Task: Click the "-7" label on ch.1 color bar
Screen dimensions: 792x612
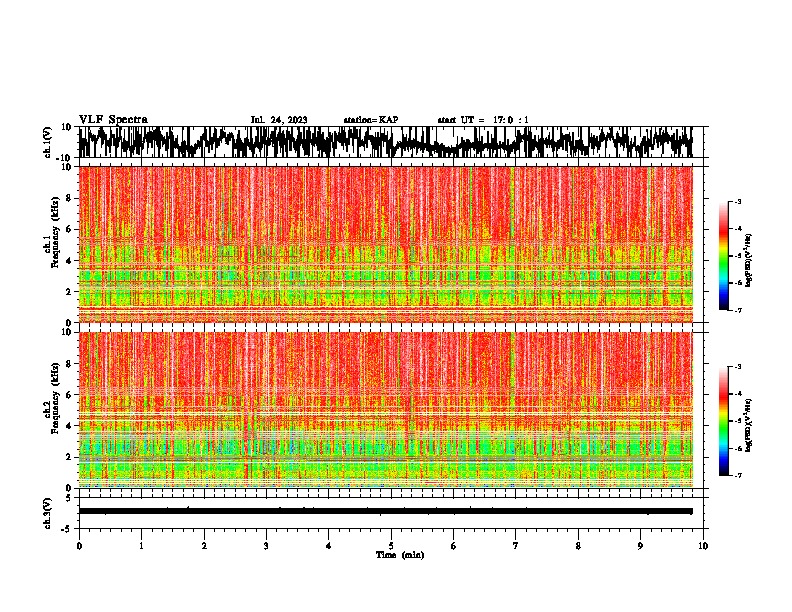Action: (x=738, y=310)
